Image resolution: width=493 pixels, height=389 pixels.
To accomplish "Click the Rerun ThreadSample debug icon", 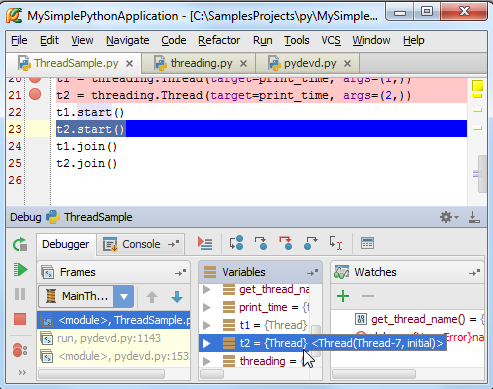I will click(20, 244).
